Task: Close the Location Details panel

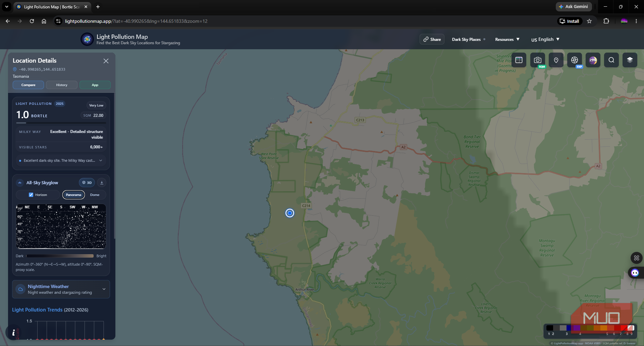Action: tap(106, 61)
